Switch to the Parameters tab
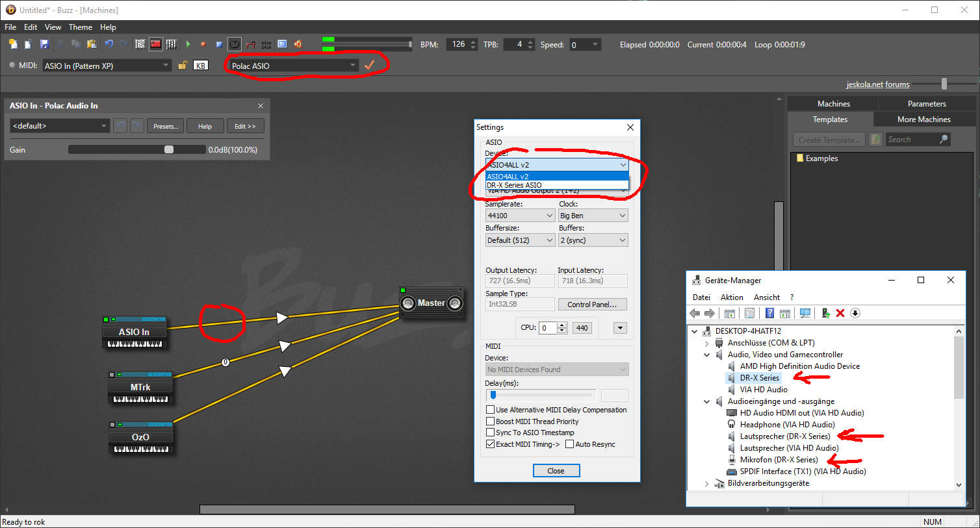The height and width of the screenshot is (528, 980). (926, 104)
